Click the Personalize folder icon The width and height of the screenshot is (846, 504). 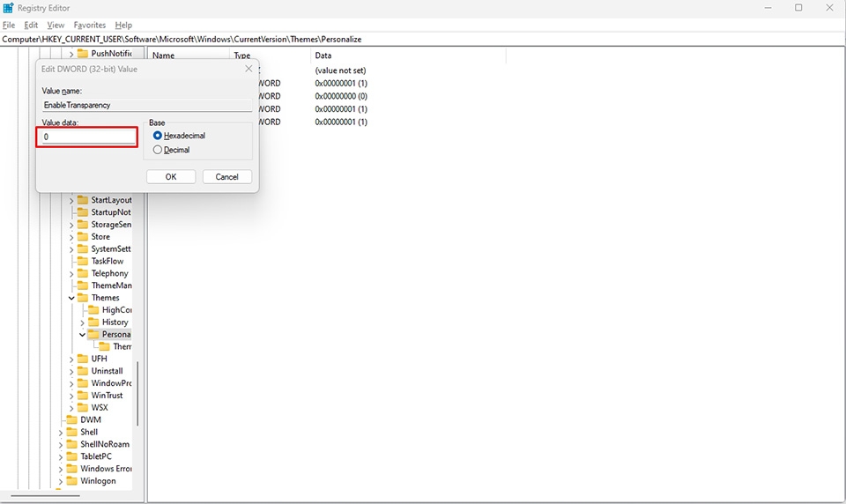pos(93,334)
